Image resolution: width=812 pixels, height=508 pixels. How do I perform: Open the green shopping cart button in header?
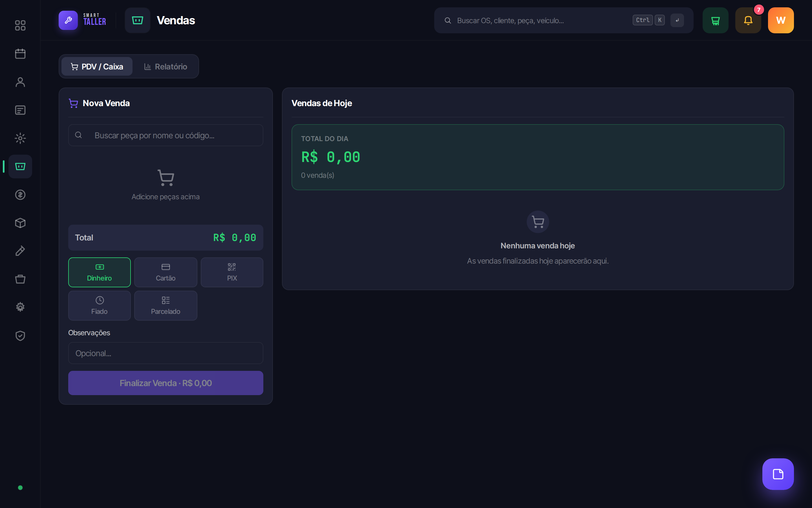(x=715, y=21)
